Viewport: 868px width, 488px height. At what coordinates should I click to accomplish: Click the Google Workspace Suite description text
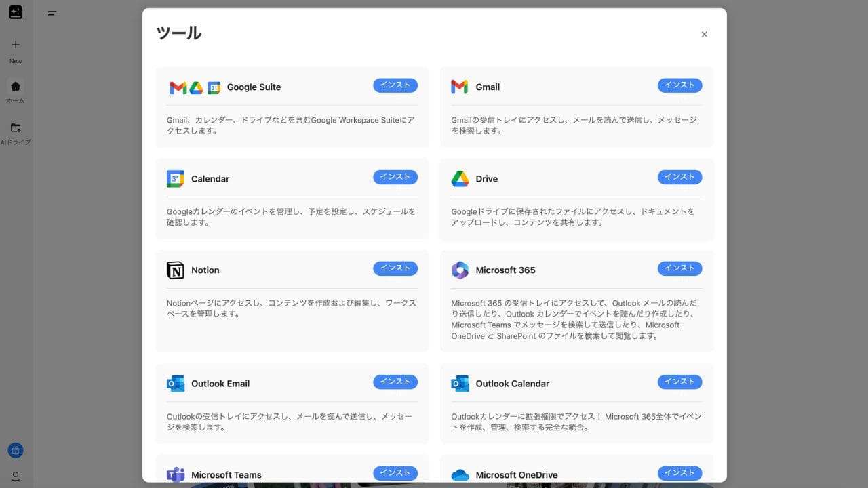[291, 125]
